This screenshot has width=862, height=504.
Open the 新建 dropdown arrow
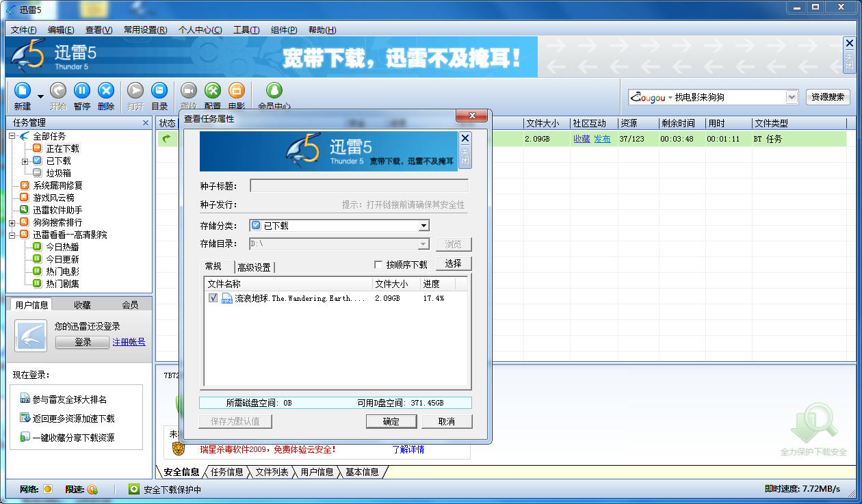pos(40,96)
